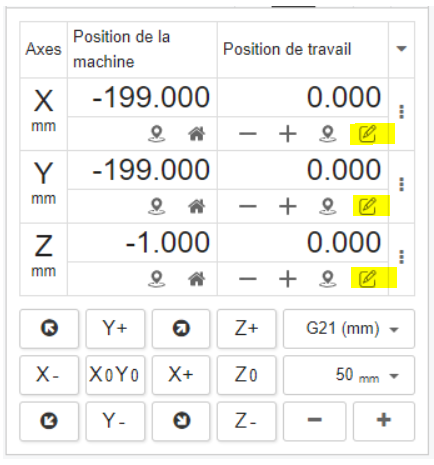Click the Z+ jog button
The height and width of the screenshot is (465, 434).
(x=246, y=329)
